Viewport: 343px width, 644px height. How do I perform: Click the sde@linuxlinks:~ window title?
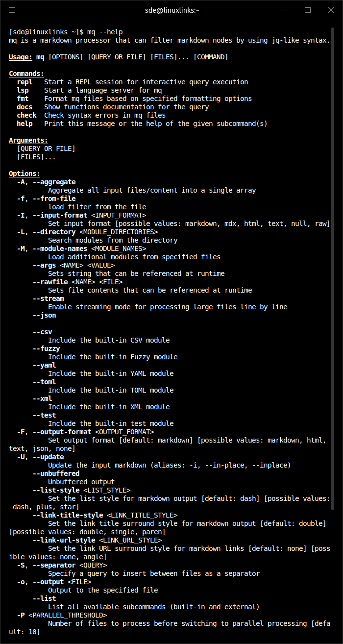pos(171,10)
